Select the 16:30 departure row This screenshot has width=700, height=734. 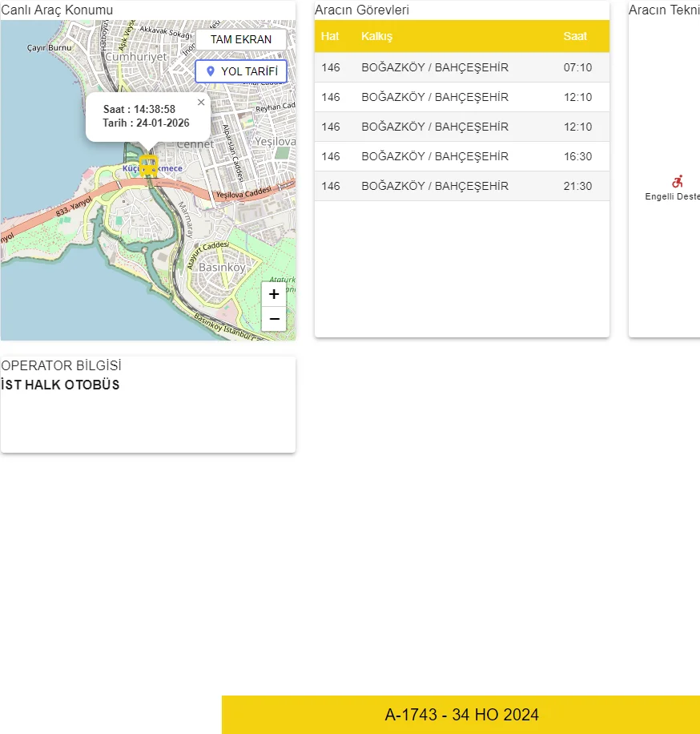coord(461,156)
